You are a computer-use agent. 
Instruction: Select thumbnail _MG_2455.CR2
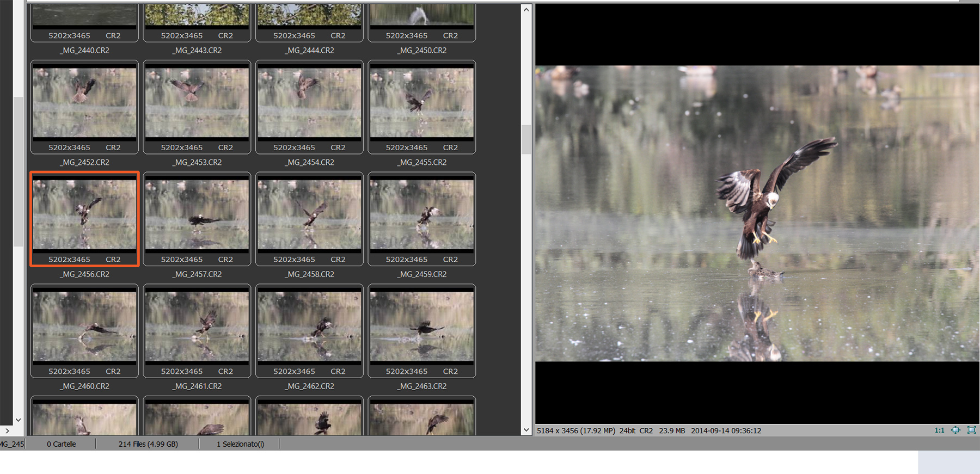point(422,107)
